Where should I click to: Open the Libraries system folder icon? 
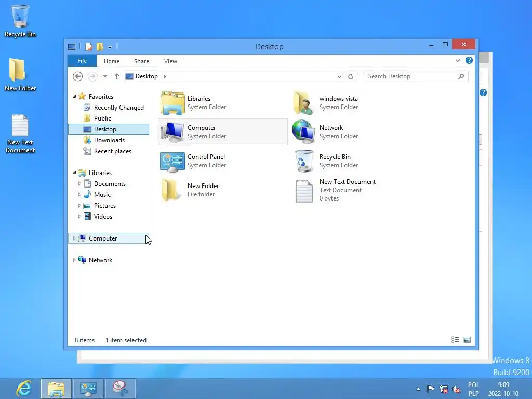(x=172, y=103)
